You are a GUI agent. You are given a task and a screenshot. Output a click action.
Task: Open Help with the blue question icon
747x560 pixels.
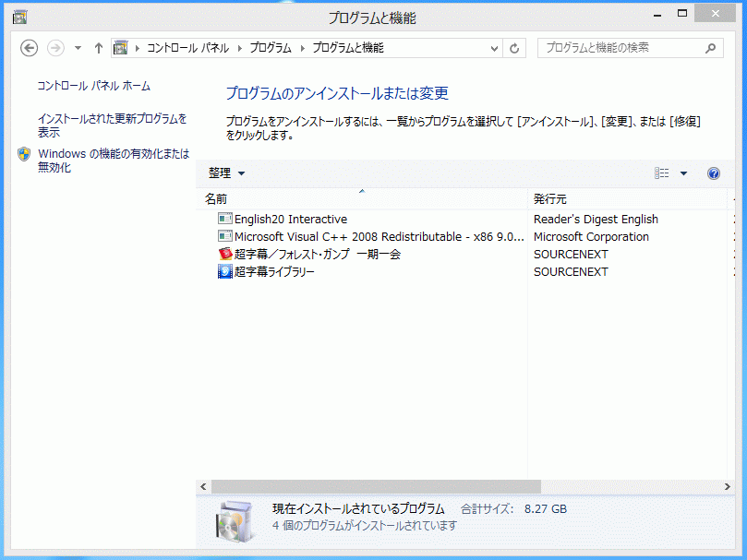[x=714, y=173]
